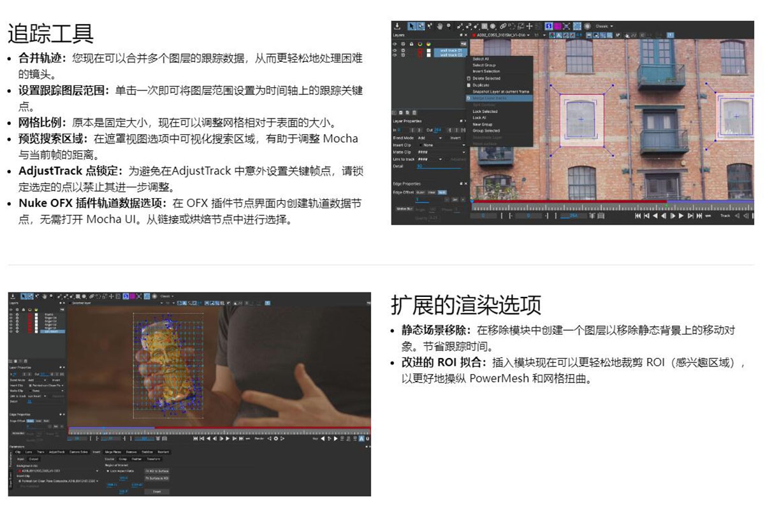This screenshot has height=532, width=765.
Task: Open the Insert Clip None dropdown in brick-wall Mocha
Action: [x=443, y=145]
